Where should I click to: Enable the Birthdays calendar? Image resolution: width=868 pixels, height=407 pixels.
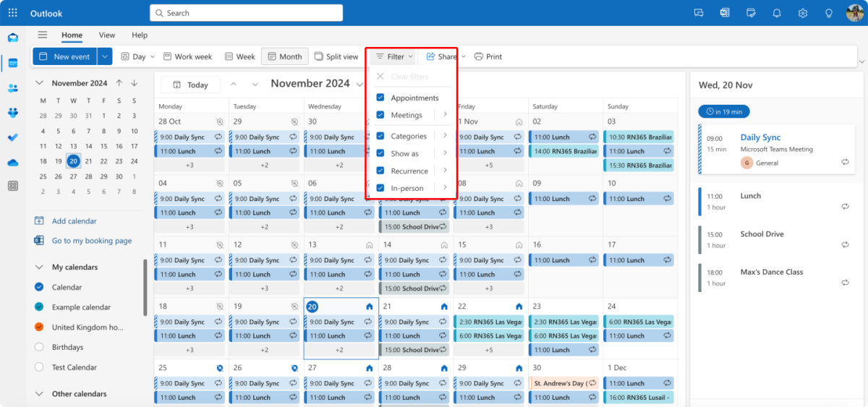pyautogui.click(x=39, y=347)
